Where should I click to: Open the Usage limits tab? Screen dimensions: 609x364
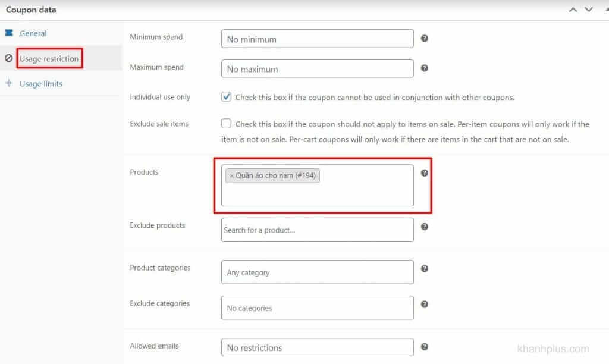click(x=41, y=83)
